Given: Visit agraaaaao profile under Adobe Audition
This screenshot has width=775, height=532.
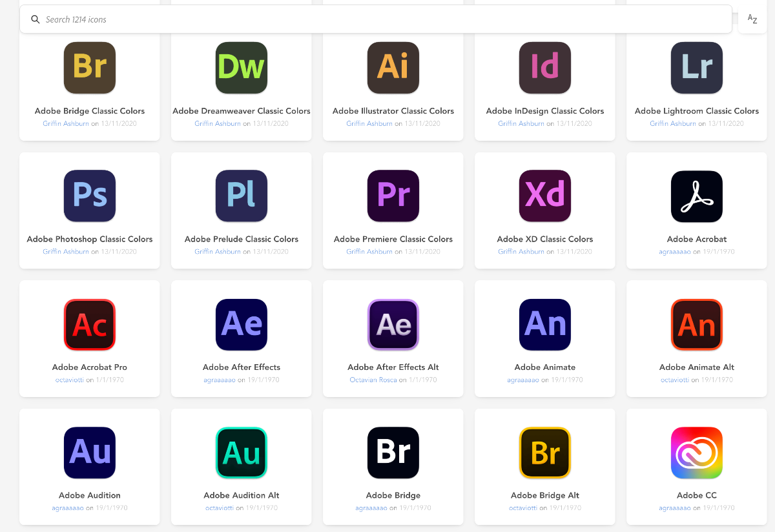Looking at the screenshot, I should point(68,508).
